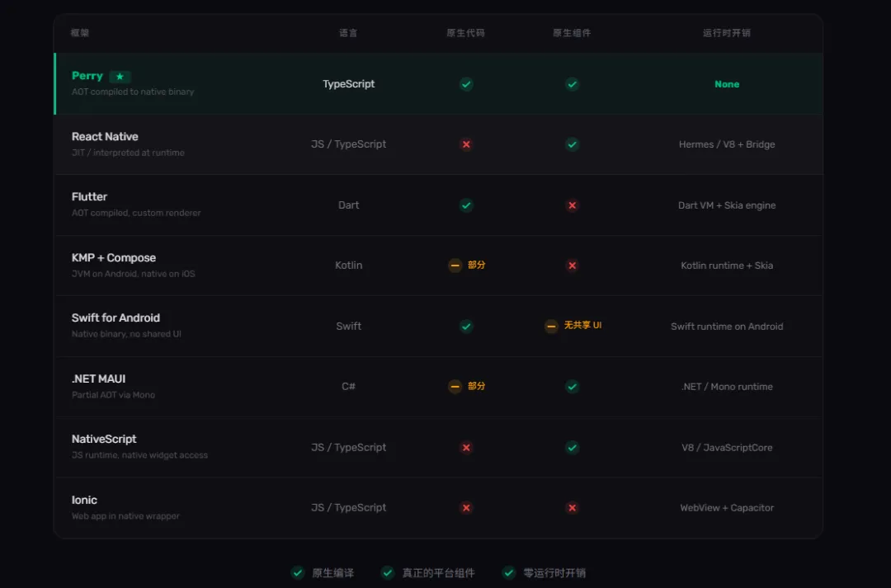891x588 pixels.
Task: Click the Dart language cell
Action: 348,205
